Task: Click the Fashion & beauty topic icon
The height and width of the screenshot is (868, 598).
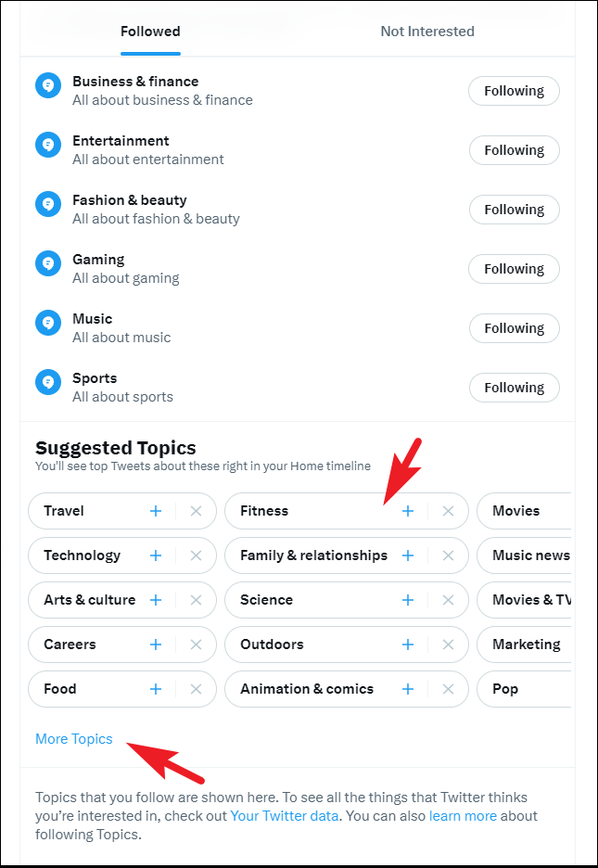Action: click(x=48, y=204)
